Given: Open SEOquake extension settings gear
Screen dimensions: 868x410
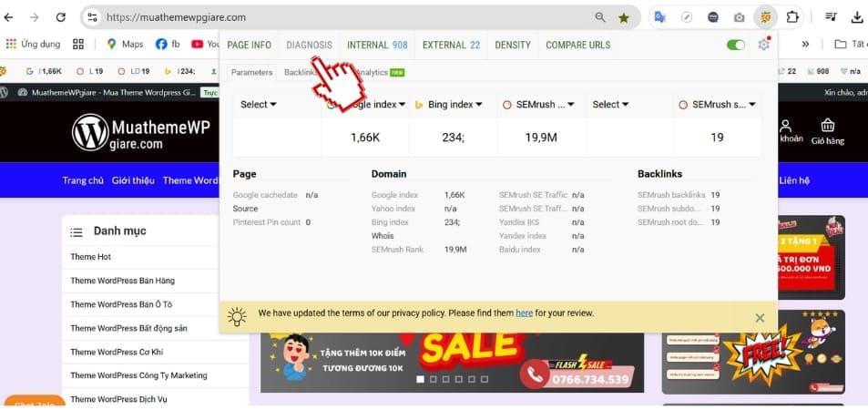Looking at the screenshot, I should [763, 45].
